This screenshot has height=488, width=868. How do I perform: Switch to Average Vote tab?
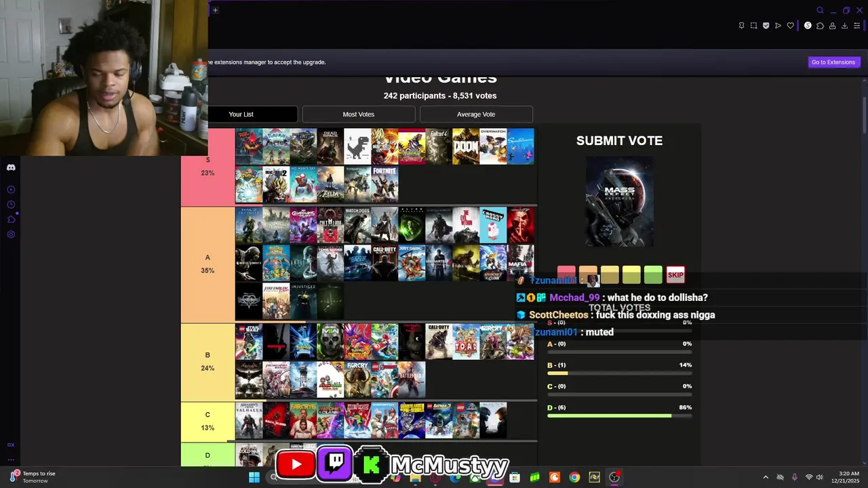[476, 114]
